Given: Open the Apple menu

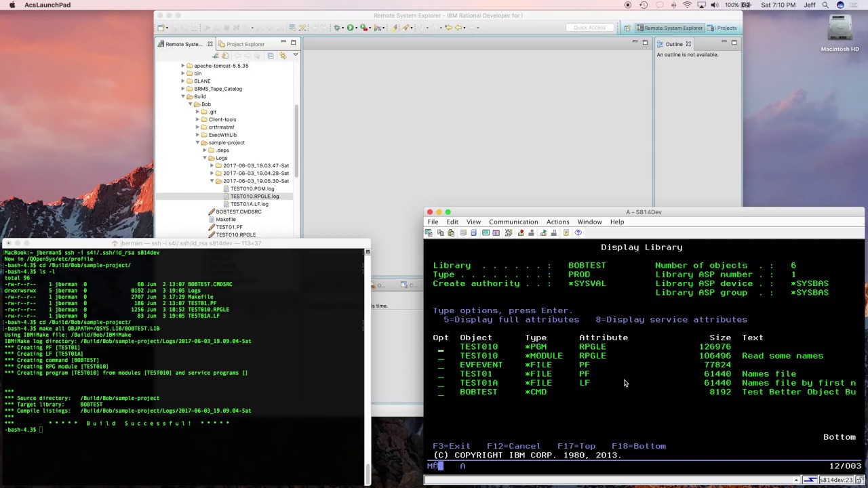Looking at the screenshot, I should tap(12, 5).
